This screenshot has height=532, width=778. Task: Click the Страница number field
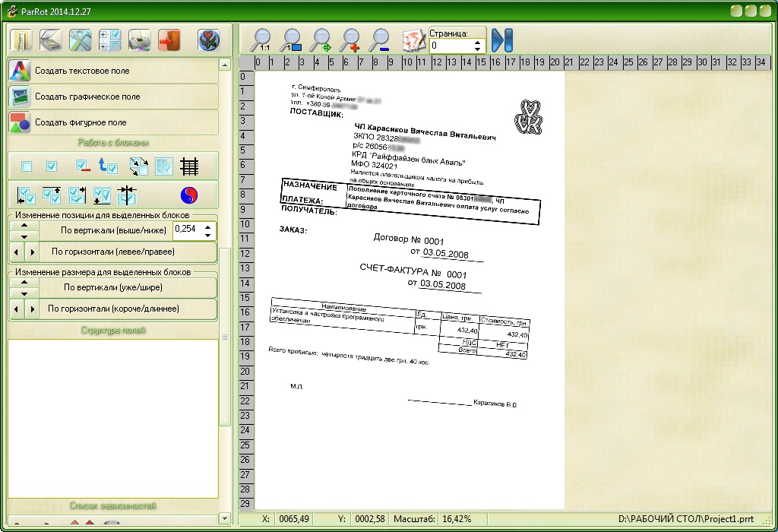point(451,46)
